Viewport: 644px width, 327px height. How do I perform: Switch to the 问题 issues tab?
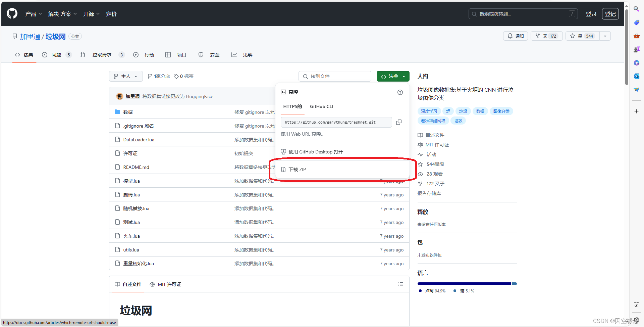[56, 55]
